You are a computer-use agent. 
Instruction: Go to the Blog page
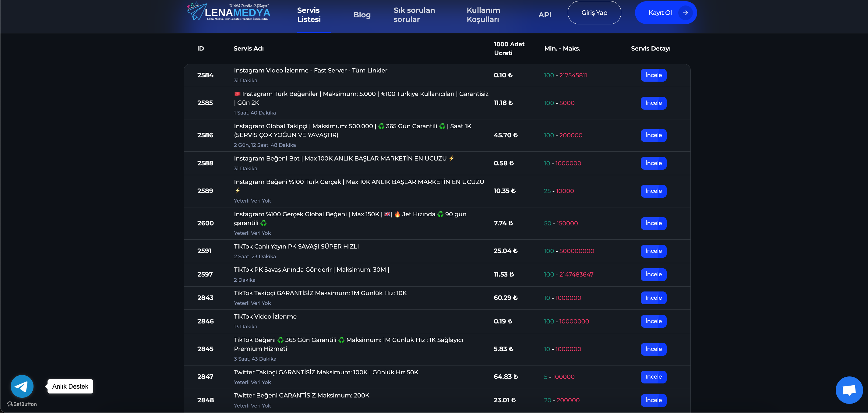tap(362, 15)
